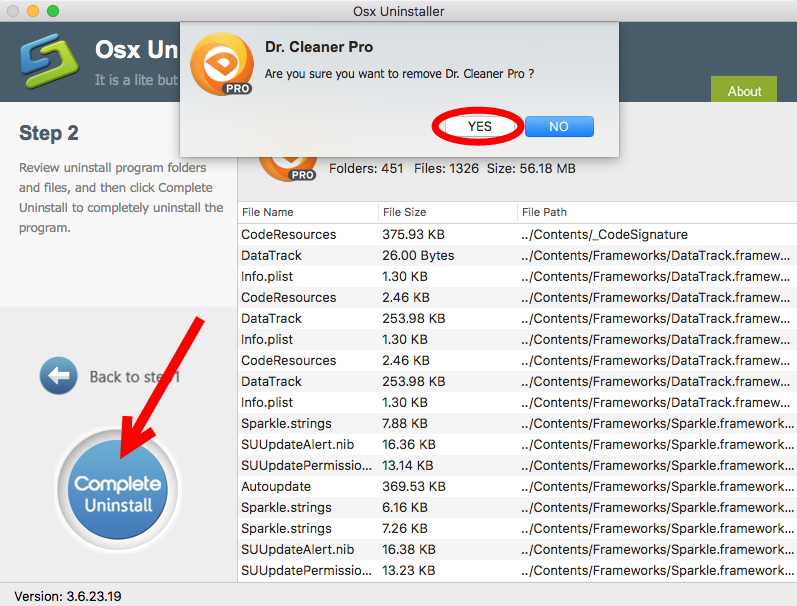Click the Back to step 1 arrow icon
The width and height of the screenshot is (797, 606).
(59, 376)
